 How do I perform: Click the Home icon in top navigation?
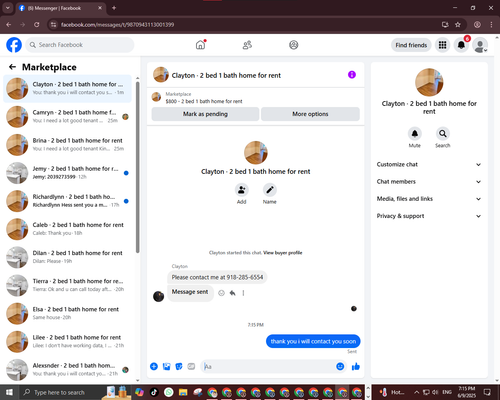200,45
